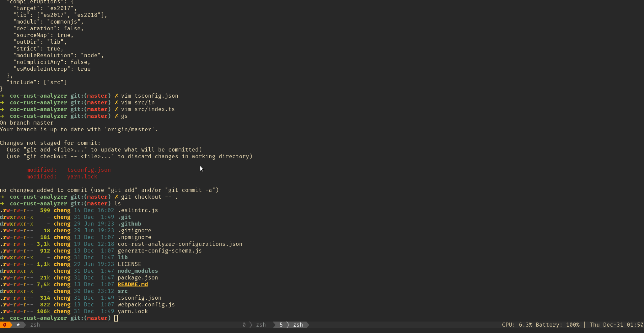The height and width of the screenshot is (333, 644).
Task: Switch to the zsh window labeled 0
Action: [255, 325]
